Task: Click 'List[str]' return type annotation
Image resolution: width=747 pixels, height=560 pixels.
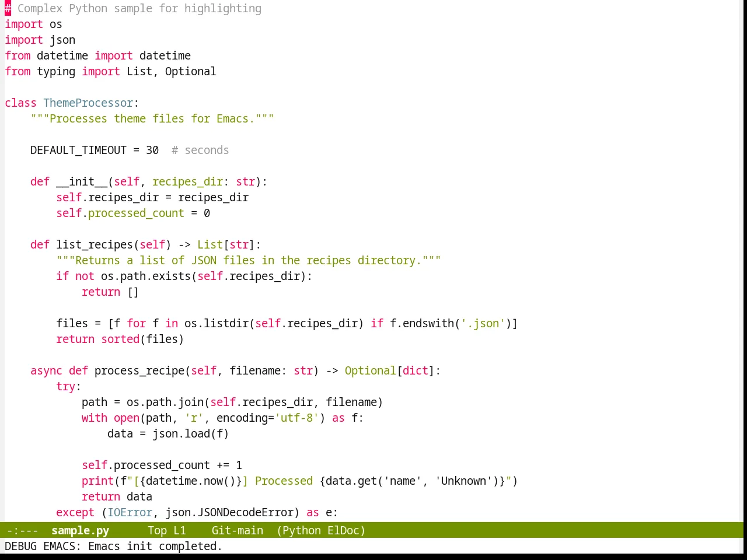Action: click(x=226, y=244)
